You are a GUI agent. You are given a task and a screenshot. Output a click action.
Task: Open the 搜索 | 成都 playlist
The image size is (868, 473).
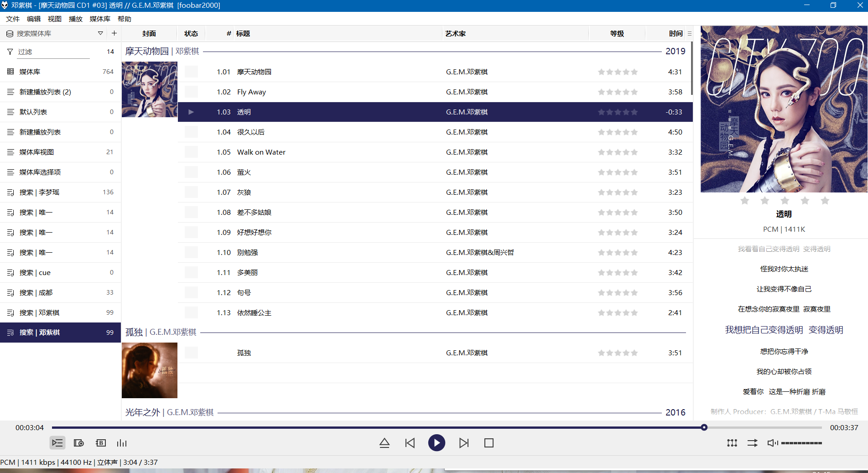[x=60, y=292]
